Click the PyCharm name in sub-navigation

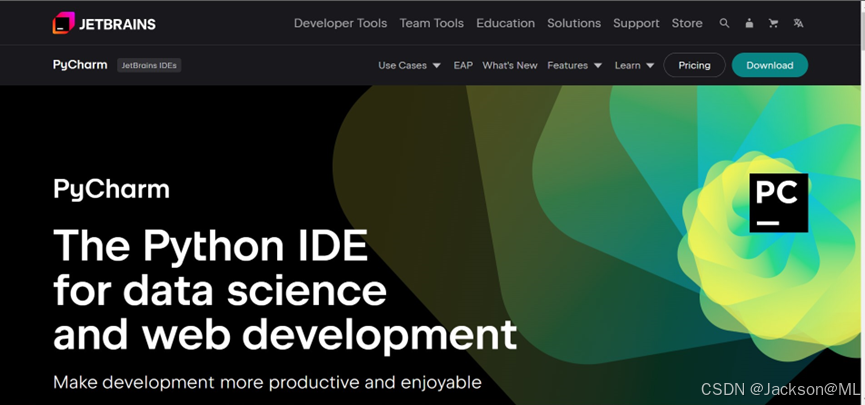(x=80, y=65)
